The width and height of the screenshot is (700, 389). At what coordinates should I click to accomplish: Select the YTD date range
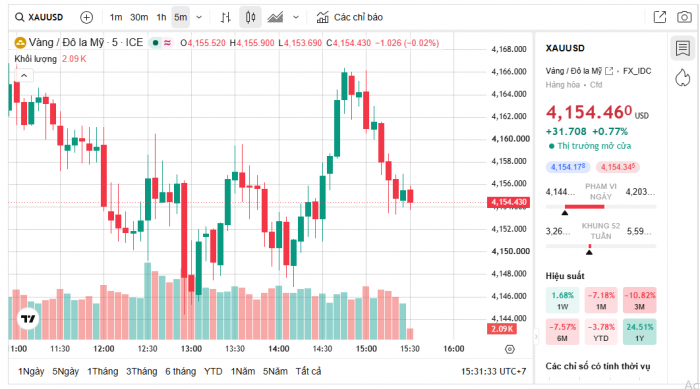(213, 372)
